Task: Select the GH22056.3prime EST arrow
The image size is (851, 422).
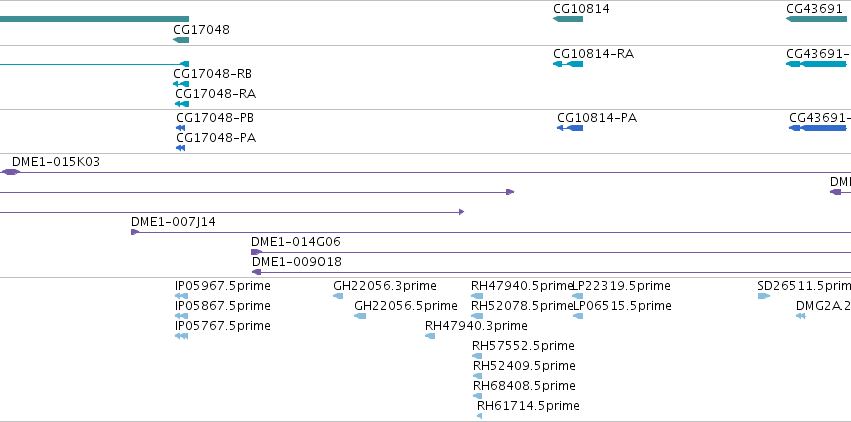Action: point(338,296)
